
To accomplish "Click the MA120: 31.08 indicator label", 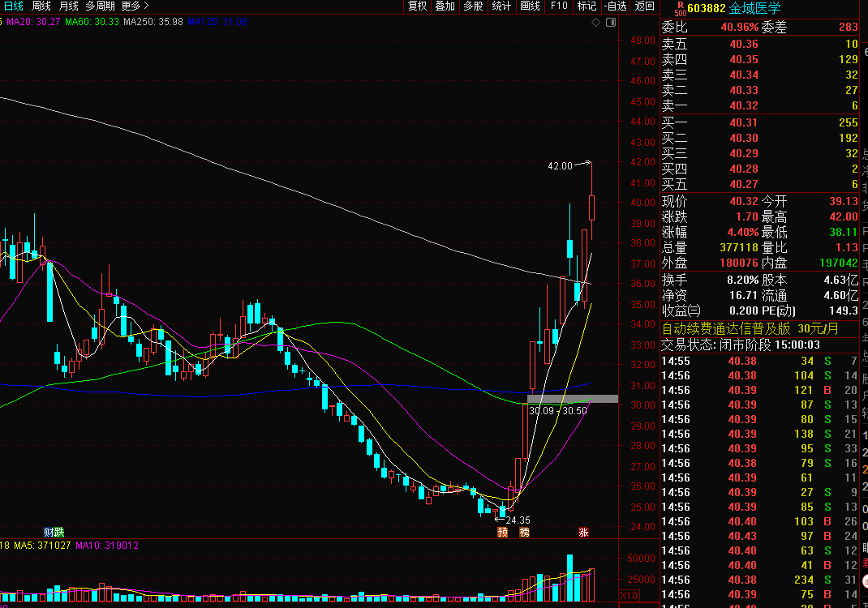I will [x=217, y=22].
